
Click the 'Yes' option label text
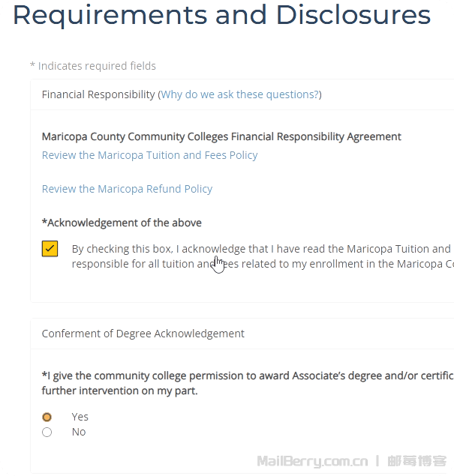coord(80,417)
